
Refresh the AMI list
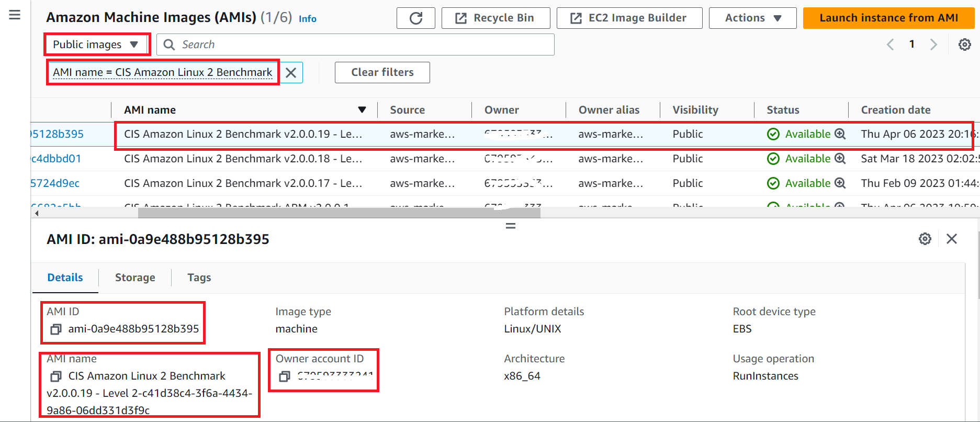(416, 18)
